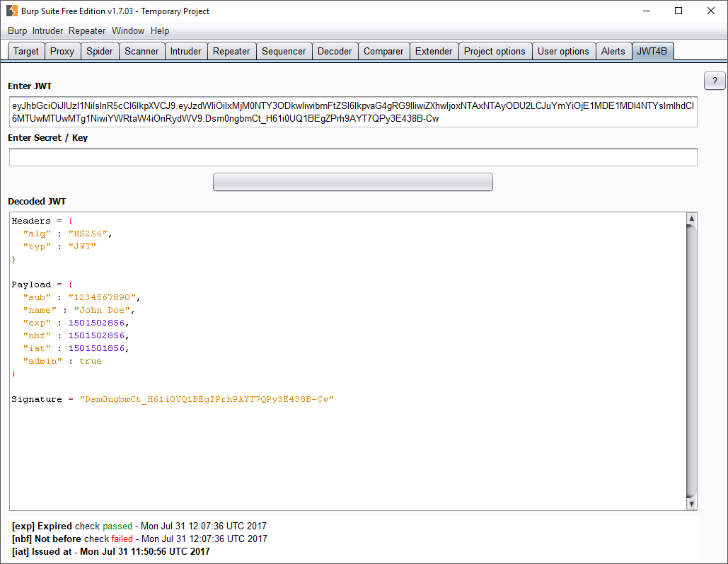Switch to the Scanner tab
Viewport: 728px width, 564px height.
tap(141, 51)
